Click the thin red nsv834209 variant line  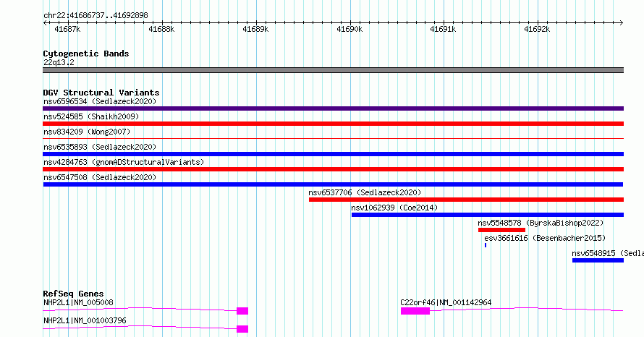pos(333,139)
